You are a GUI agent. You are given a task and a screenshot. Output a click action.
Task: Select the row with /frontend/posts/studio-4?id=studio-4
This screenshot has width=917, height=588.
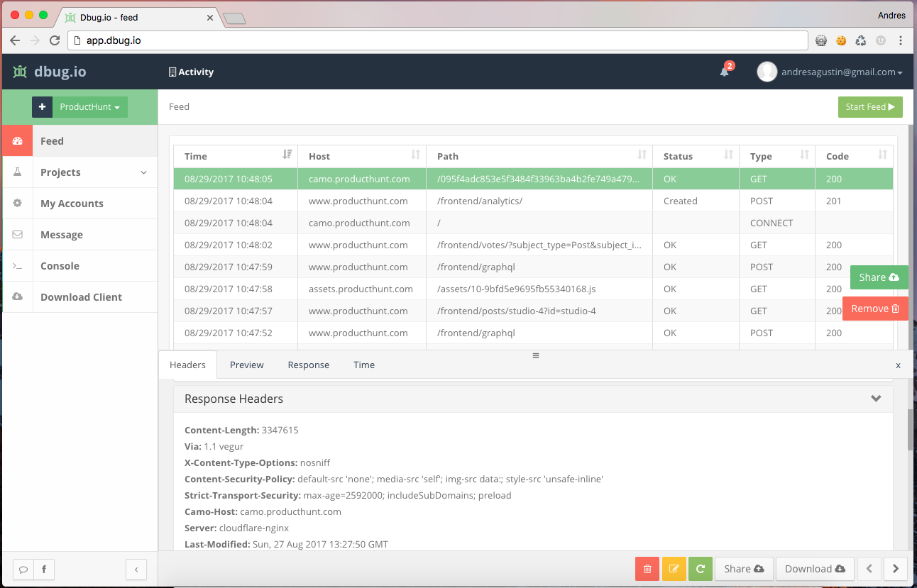tap(533, 311)
